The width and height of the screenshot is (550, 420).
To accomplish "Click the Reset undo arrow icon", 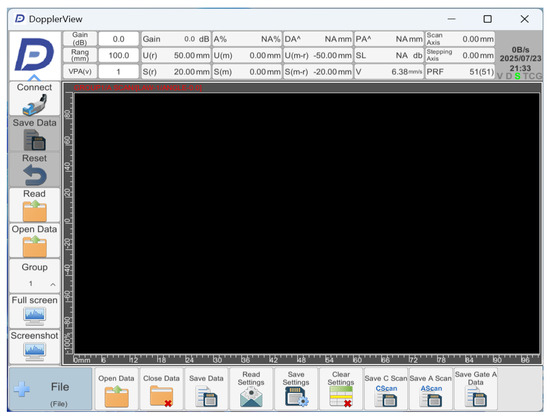I will tap(34, 175).
